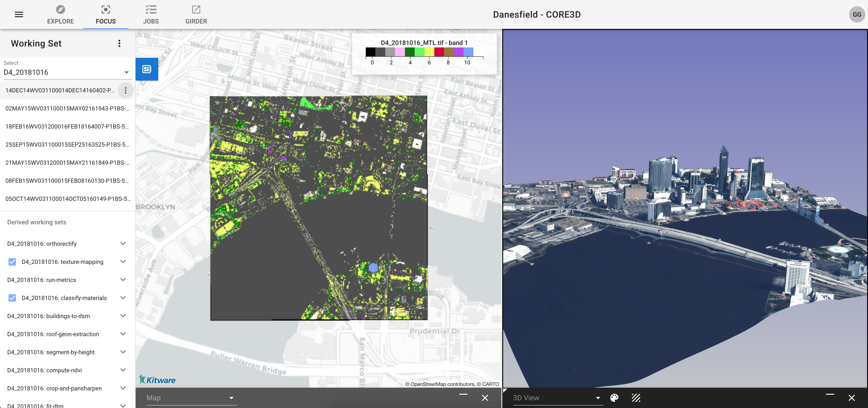
Task: Uncheck the texture-mapping working set checkbox
Action: (x=12, y=262)
